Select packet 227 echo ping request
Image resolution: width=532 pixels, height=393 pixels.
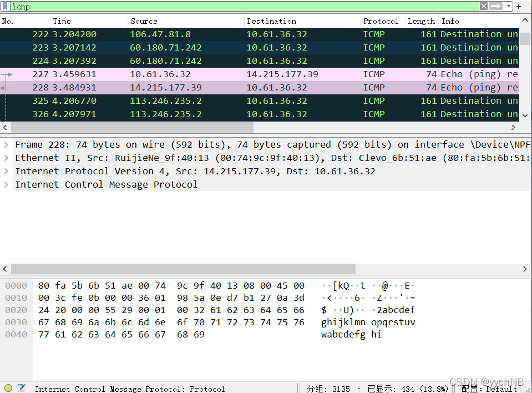pyautogui.click(x=260, y=74)
